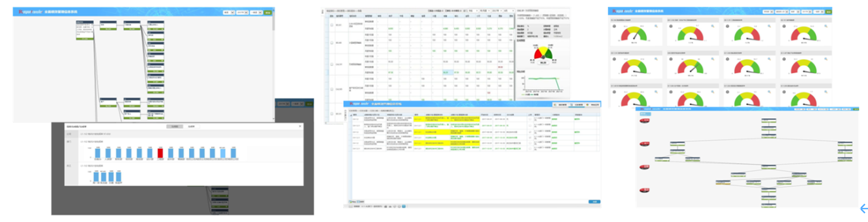Select the second tab in the bar chart popup
This screenshot has height=222, width=868.
[x=191, y=127]
